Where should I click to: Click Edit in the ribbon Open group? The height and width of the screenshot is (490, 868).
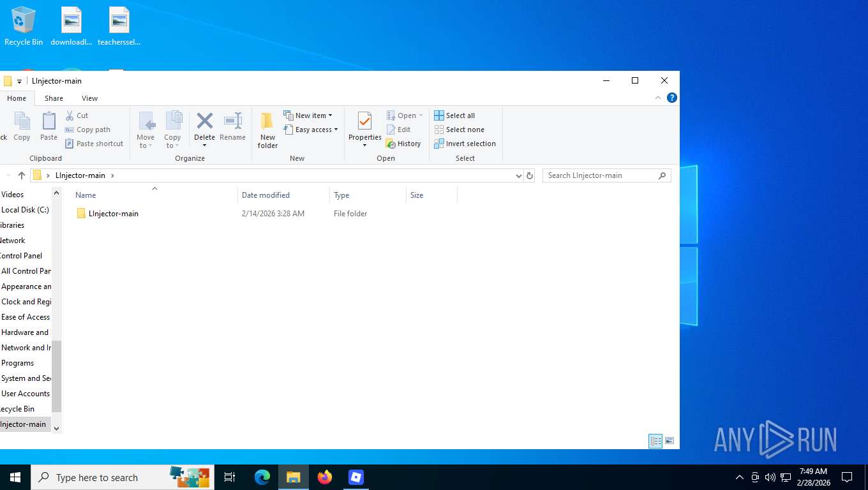399,130
